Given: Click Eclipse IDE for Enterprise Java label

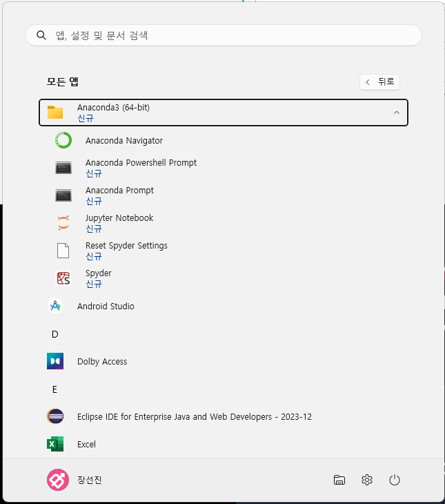Looking at the screenshot, I should tap(195, 416).
